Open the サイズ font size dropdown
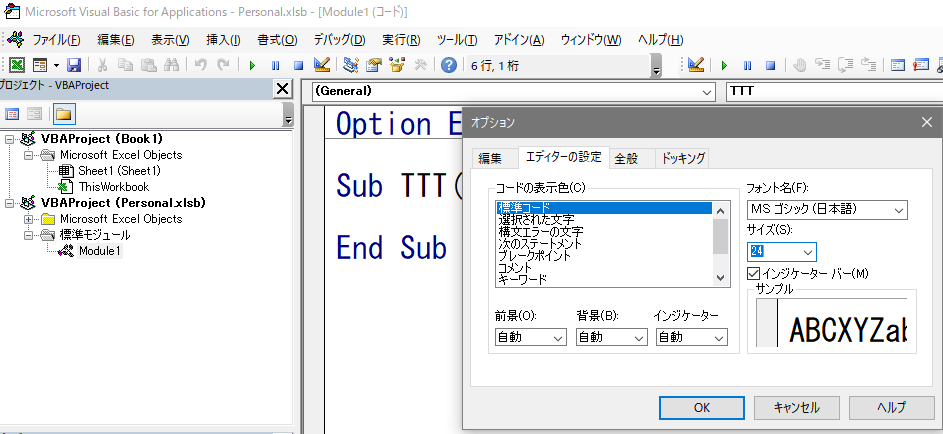Viewport: 943px width, 434px height. click(x=808, y=252)
